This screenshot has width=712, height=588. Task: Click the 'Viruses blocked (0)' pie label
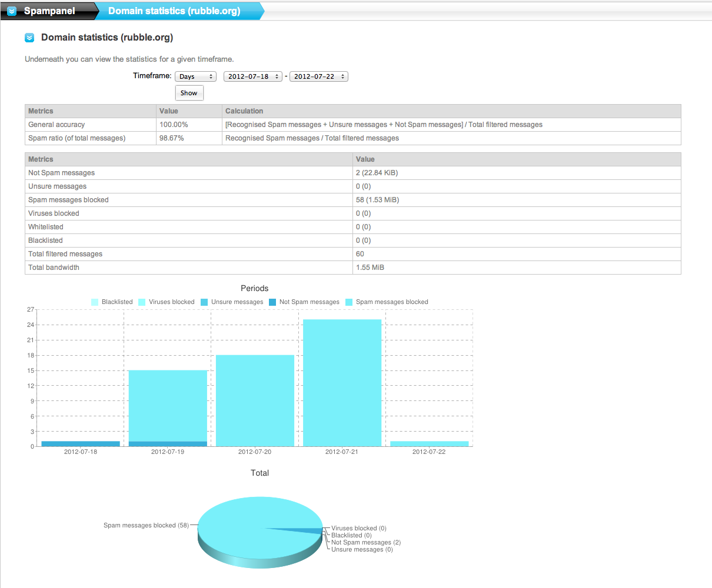pyautogui.click(x=359, y=529)
